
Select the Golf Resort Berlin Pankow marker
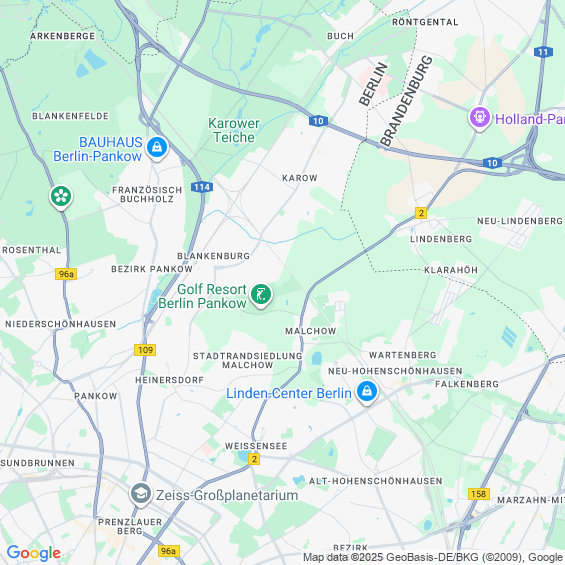point(261,295)
